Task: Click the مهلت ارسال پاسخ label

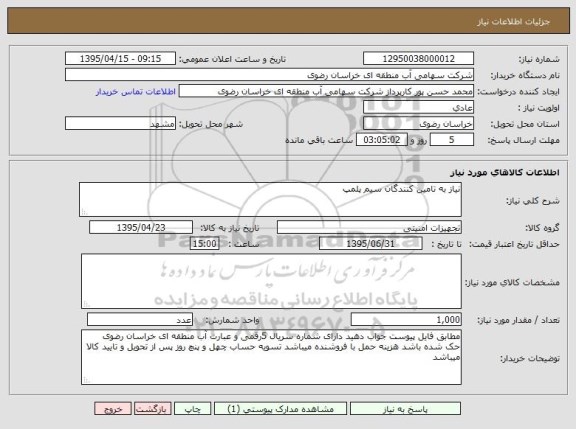Action: [523, 140]
